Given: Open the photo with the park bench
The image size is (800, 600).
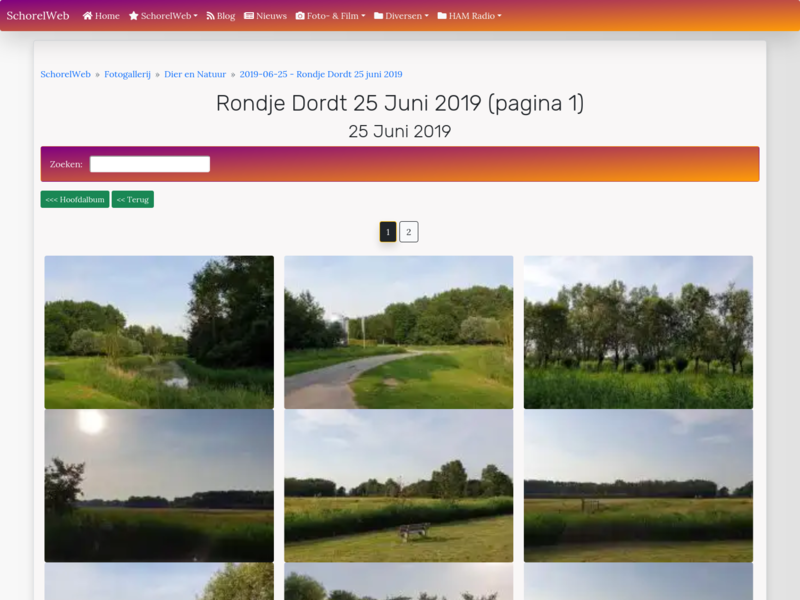Looking at the screenshot, I should pos(398,486).
